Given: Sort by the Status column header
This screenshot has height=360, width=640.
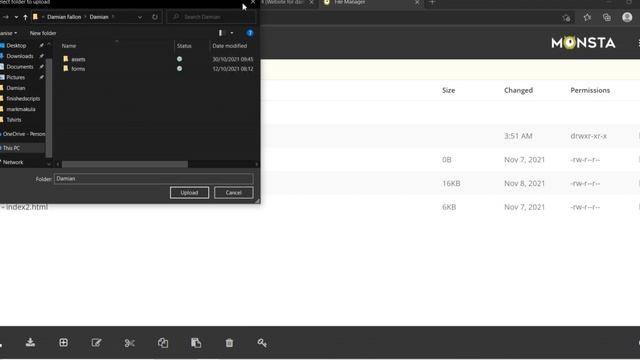Looking at the screenshot, I should (184, 46).
